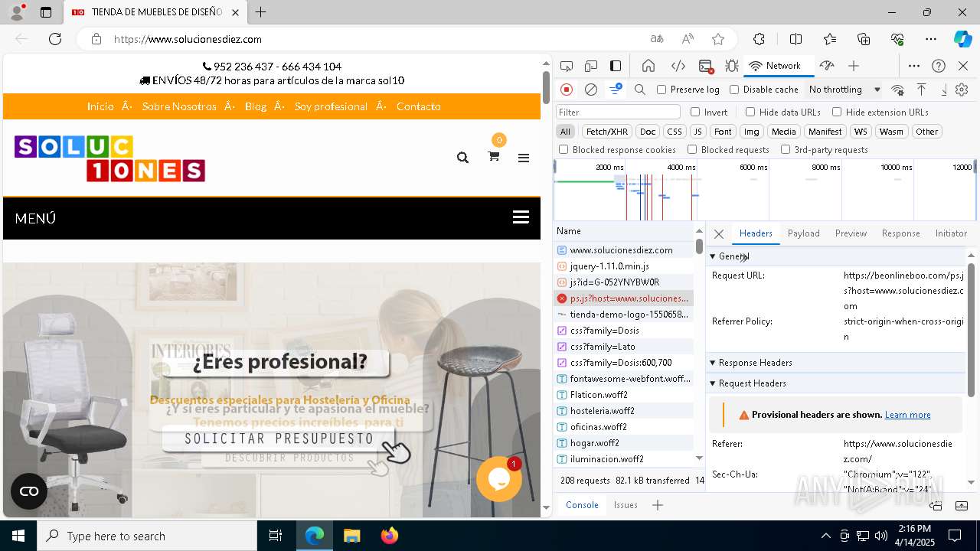Screen dimensions: 980x551
Task: Click SOLICITAR PRESUPUESTO button
Action: click(x=279, y=439)
